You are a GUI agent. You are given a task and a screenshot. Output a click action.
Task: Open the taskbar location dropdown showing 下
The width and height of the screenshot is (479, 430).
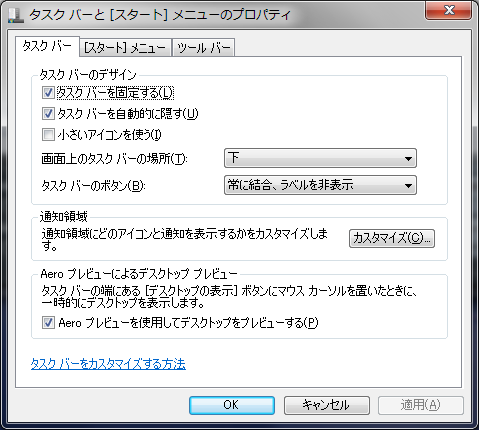[x=320, y=158]
